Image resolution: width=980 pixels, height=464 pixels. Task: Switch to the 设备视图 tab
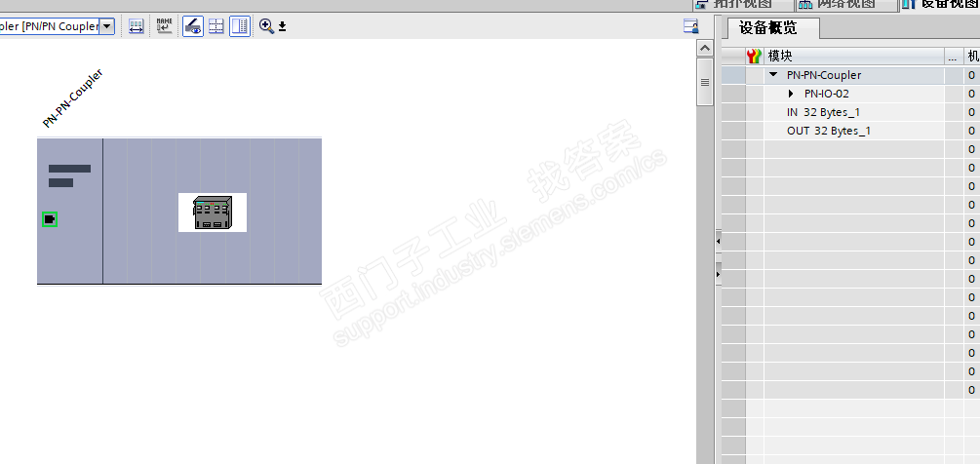939,5
